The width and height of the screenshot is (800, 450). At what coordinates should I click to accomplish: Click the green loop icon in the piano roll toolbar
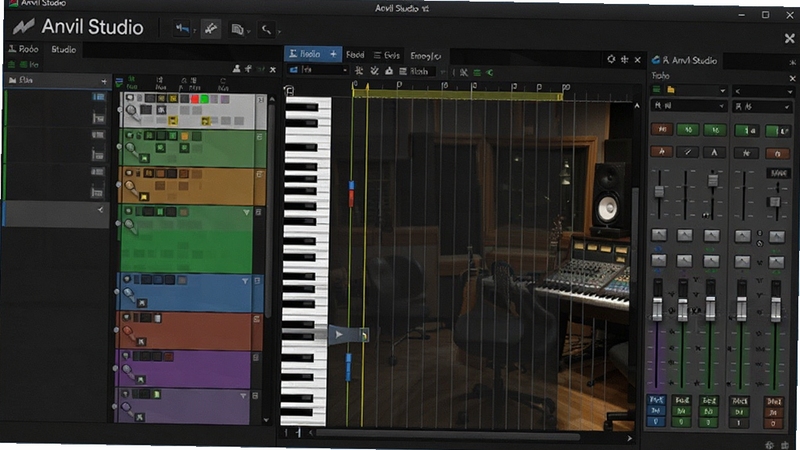490,72
